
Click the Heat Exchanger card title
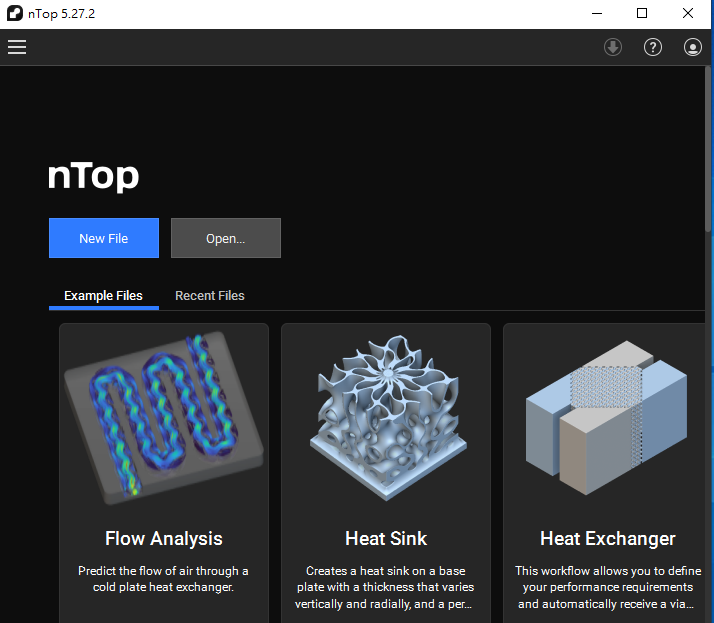coord(608,539)
